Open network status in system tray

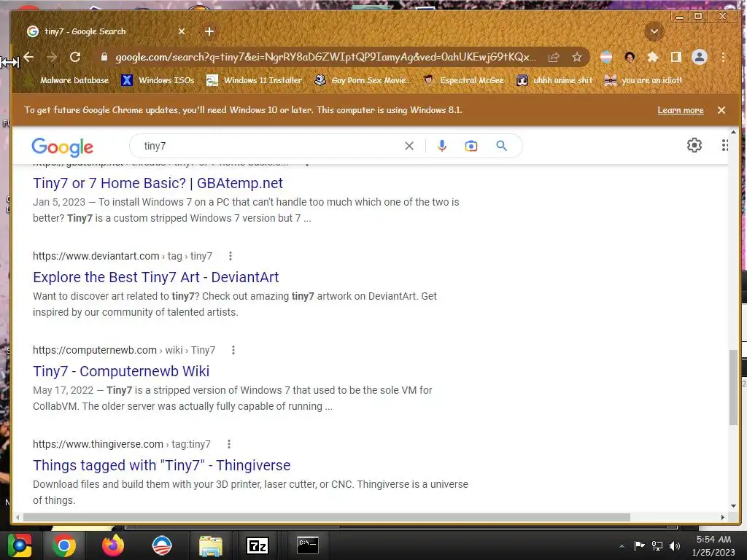point(657,545)
